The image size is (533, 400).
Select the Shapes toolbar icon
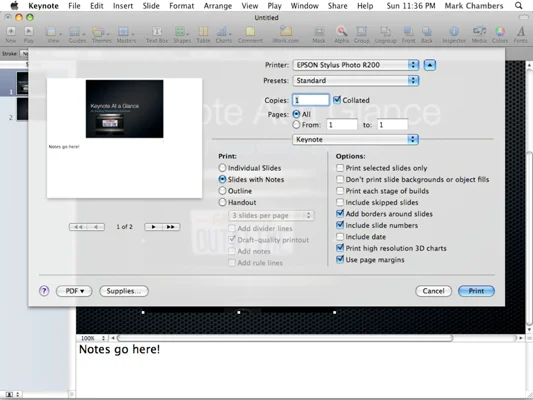click(180, 32)
